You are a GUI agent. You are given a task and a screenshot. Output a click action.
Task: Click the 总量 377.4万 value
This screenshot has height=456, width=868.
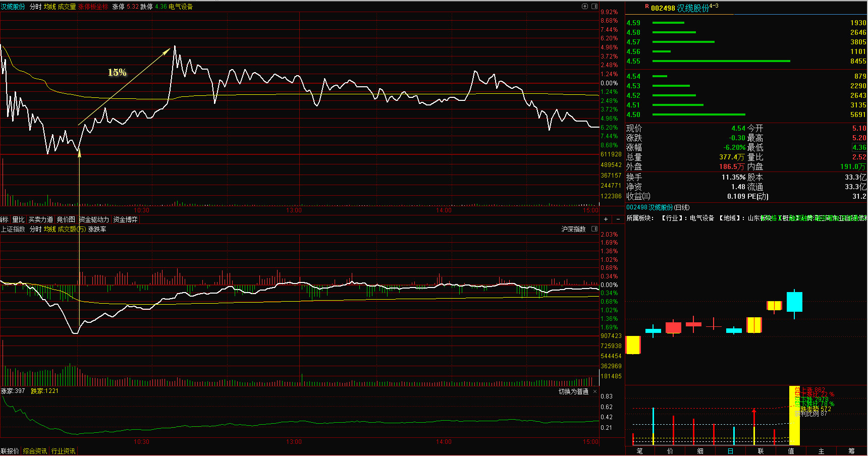731,157
